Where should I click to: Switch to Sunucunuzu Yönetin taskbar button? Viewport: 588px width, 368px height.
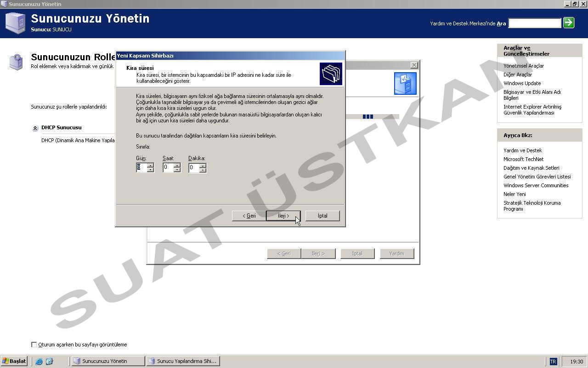[108, 361]
